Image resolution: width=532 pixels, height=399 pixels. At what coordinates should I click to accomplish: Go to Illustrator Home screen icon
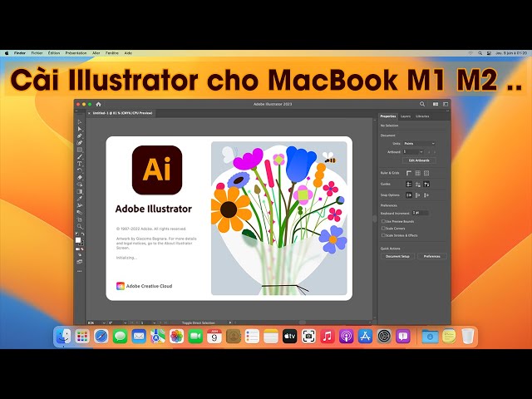click(x=98, y=104)
